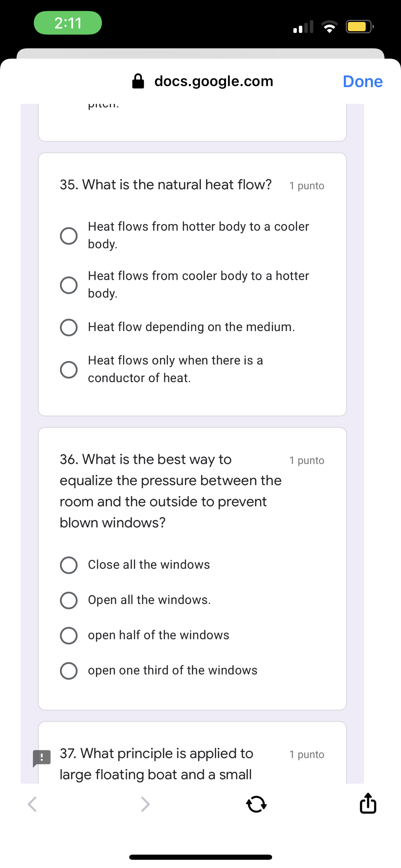This screenshot has width=401, height=868.
Task: Go back with the left arrow
Action: [x=32, y=804]
